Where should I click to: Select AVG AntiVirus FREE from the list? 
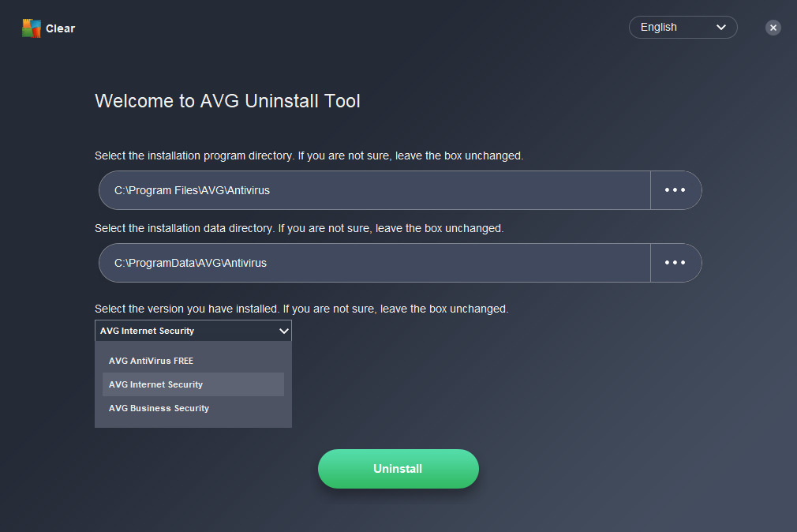coord(193,361)
